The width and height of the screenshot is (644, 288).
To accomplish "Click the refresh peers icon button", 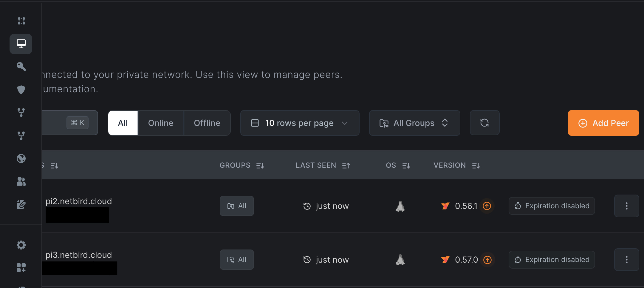I will tap(484, 123).
